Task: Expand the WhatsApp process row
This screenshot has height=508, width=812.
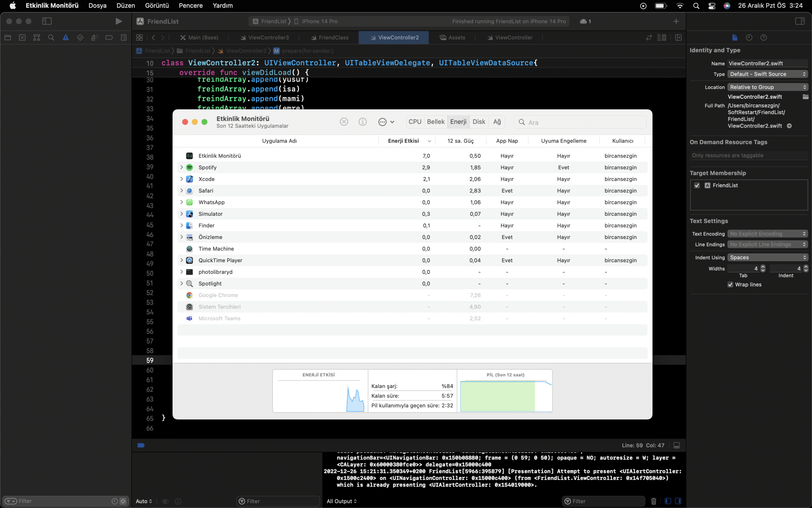Action: coord(181,202)
